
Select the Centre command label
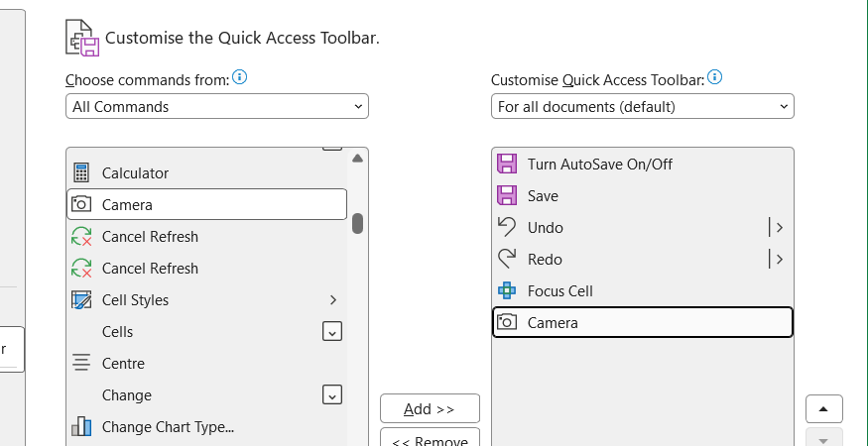[123, 364]
